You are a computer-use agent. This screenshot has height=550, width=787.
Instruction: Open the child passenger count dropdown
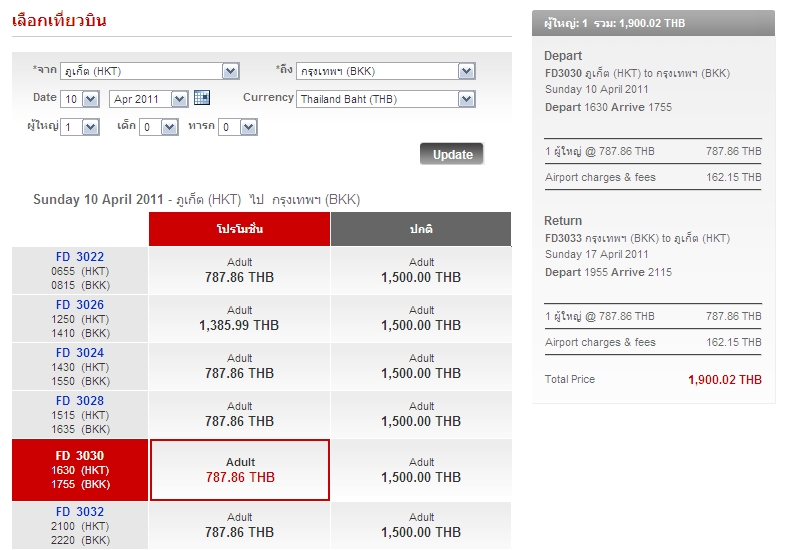tap(159, 127)
